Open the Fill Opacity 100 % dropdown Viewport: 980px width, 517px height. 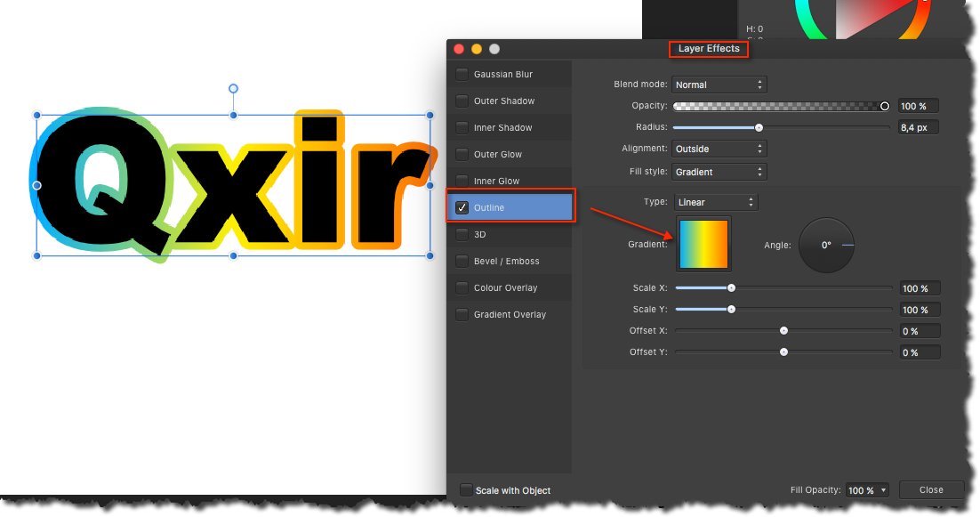(x=866, y=490)
